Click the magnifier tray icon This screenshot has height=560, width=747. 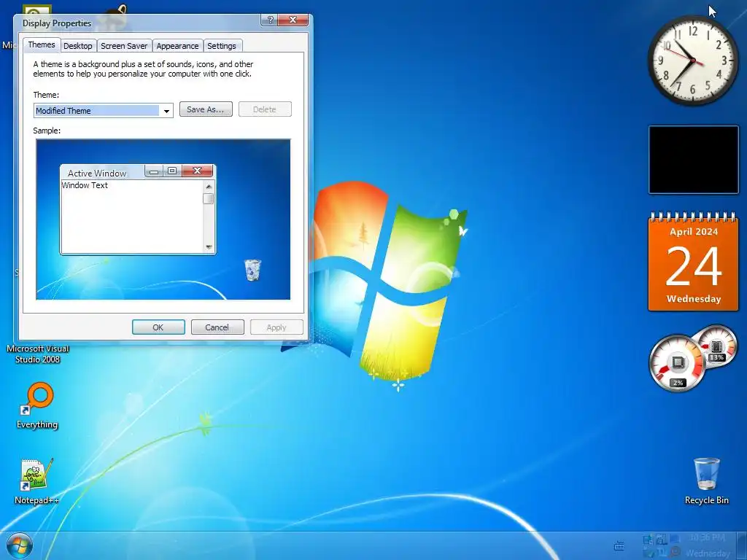click(x=675, y=552)
